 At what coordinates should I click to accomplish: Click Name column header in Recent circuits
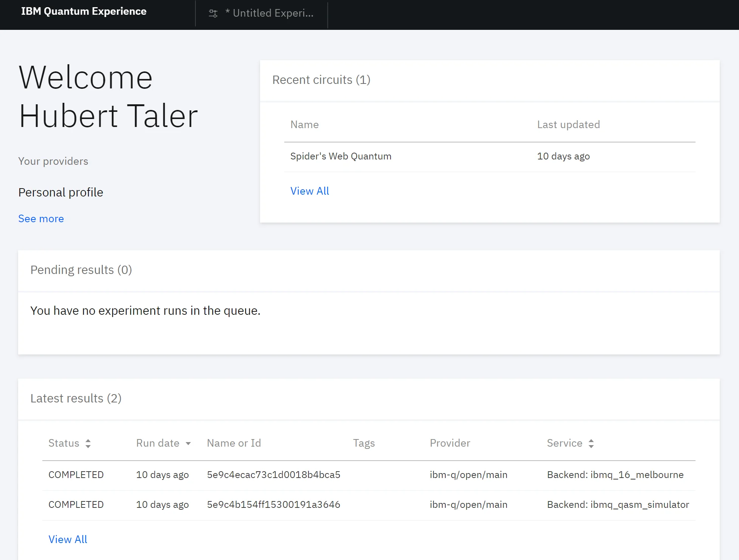click(304, 125)
